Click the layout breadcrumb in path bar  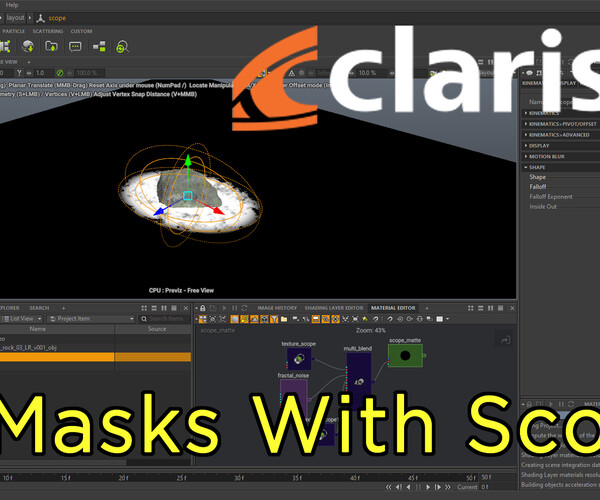[x=16, y=18]
